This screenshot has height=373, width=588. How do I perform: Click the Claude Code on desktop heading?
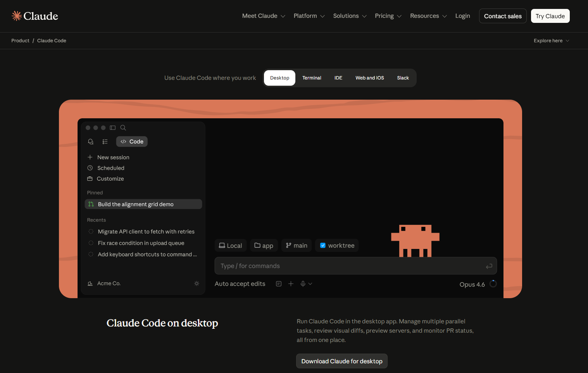pos(162,323)
